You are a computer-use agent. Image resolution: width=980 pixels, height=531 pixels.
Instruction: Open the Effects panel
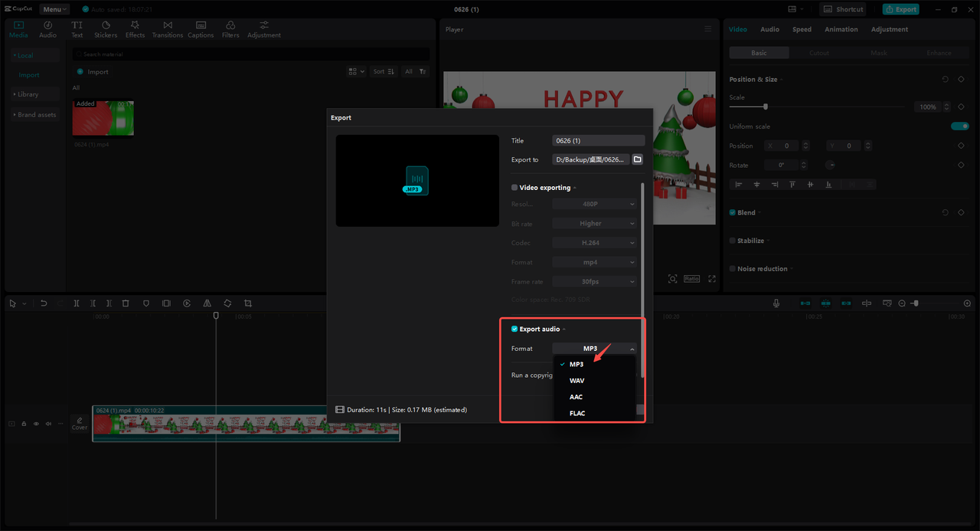pos(136,29)
